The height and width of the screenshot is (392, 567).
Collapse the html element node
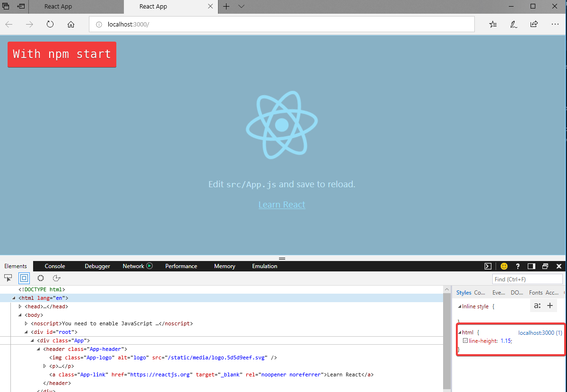[14, 298]
